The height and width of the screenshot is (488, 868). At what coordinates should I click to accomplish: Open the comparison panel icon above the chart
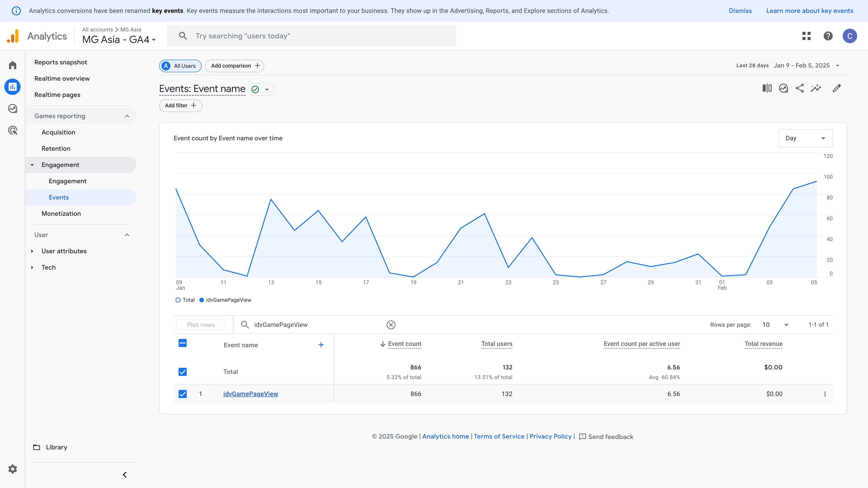pyautogui.click(x=767, y=88)
